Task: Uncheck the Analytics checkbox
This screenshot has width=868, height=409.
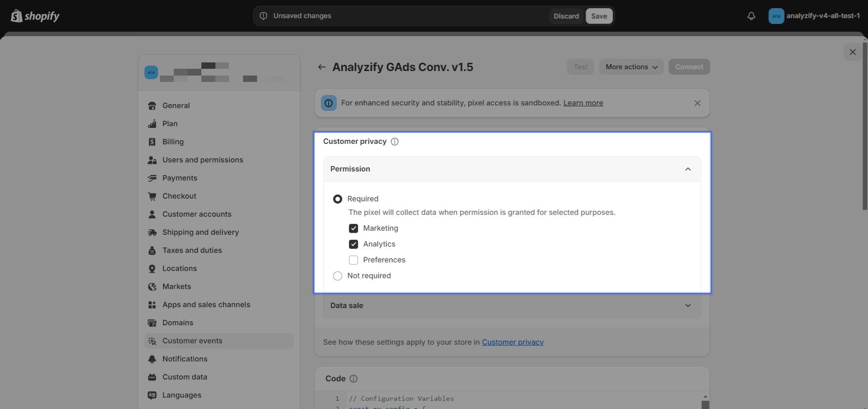Action: (353, 244)
